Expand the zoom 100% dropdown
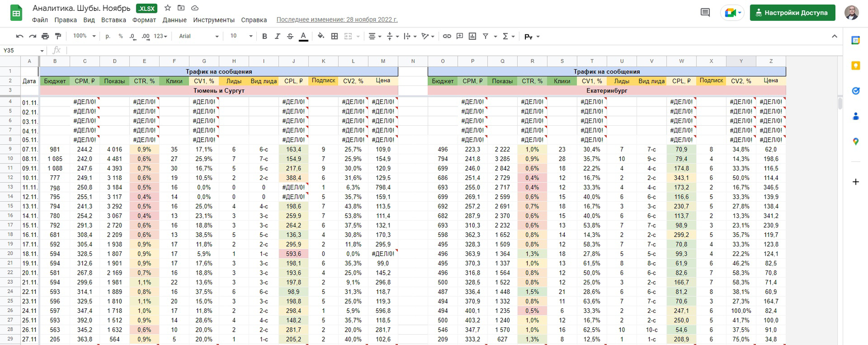This screenshot has width=868, height=345. click(84, 36)
